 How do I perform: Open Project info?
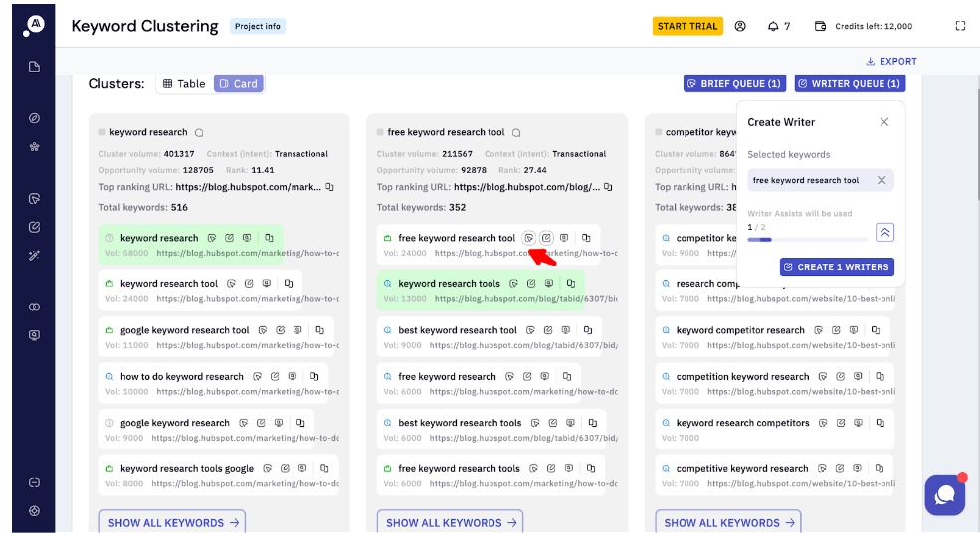pos(258,26)
